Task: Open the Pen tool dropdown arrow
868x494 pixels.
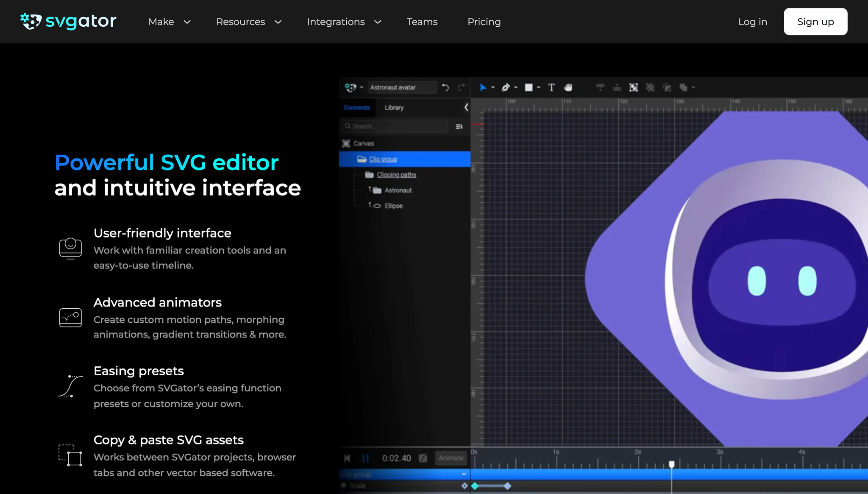Action: click(516, 88)
